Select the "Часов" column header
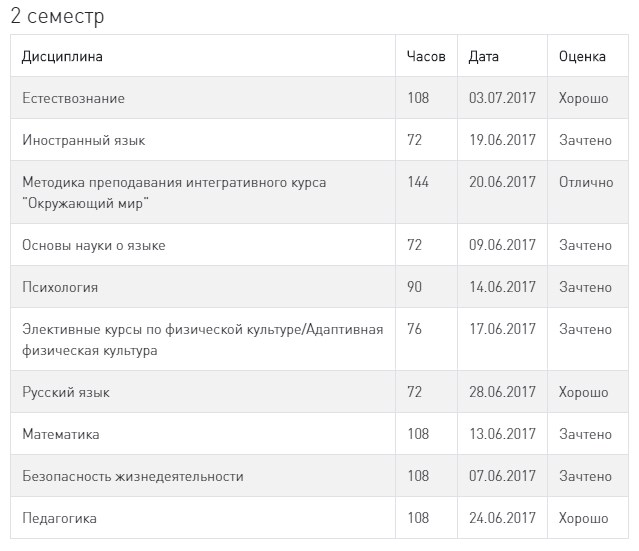Image resolution: width=639 pixels, height=551 pixels. point(426,57)
